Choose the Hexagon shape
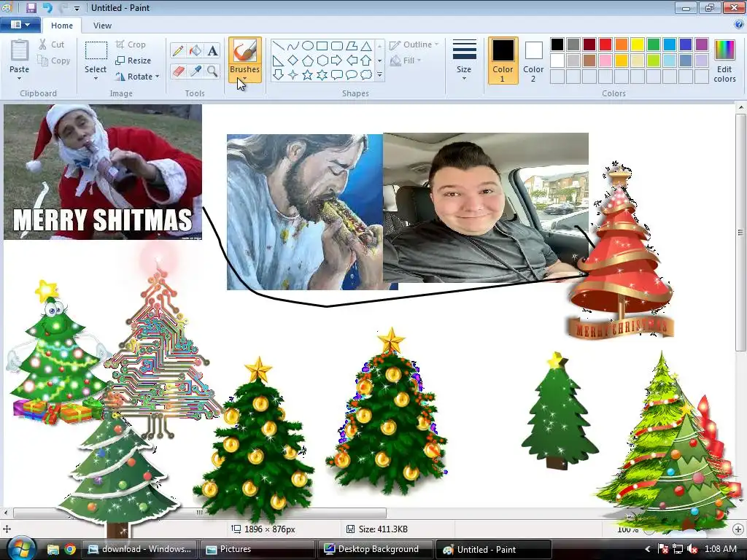This screenshot has width=747, height=560. tap(322, 61)
